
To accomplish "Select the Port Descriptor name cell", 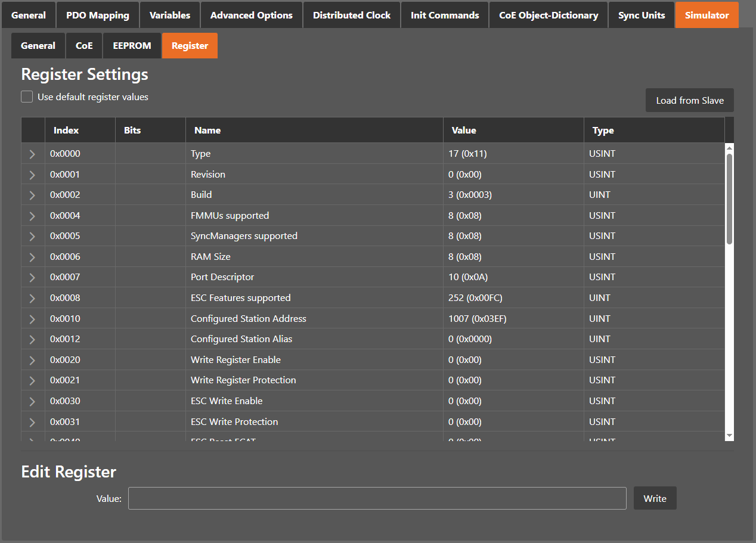I will coord(314,277).
